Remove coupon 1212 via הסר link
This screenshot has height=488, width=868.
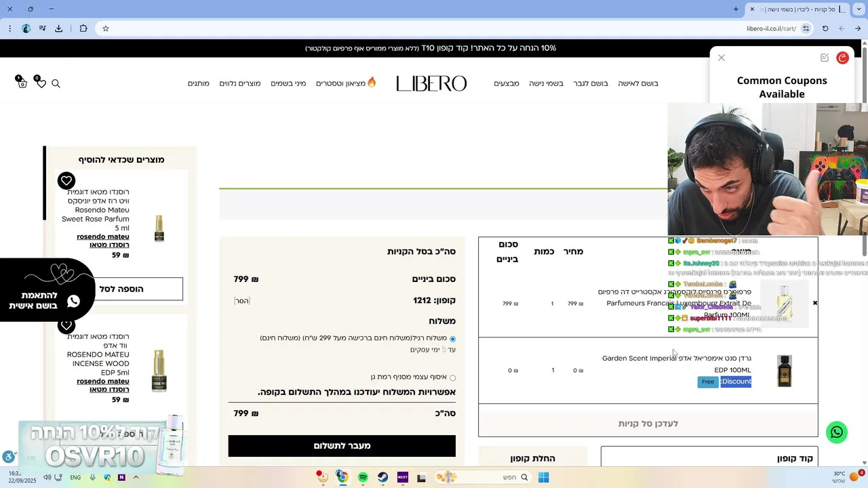(242, 300)
